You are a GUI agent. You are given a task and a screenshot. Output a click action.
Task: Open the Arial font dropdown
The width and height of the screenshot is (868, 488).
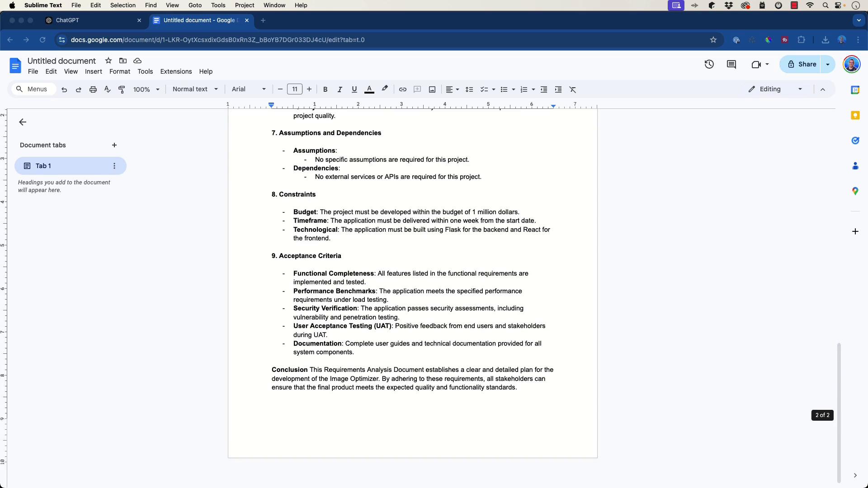pyautogui.click(x=248, y=89)
